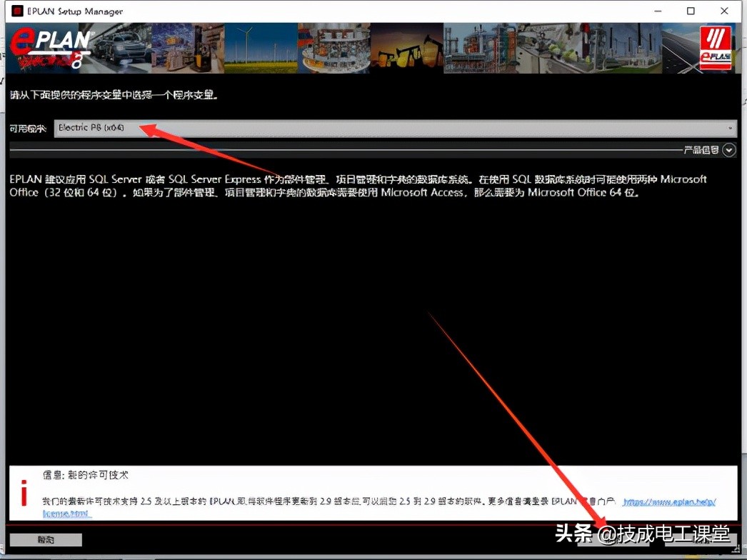Minimize the EPLAN Setup Manager window
Image resolution: width=747 pixels, height=560 pixels.
tap(658, 11)
